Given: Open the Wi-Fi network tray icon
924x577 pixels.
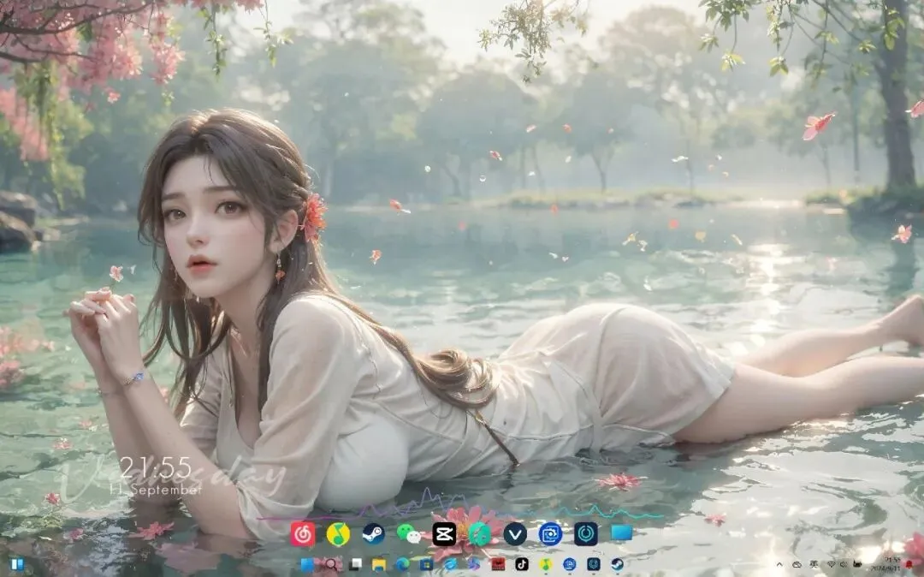Looking at the screenshot, I should [832, 565].
